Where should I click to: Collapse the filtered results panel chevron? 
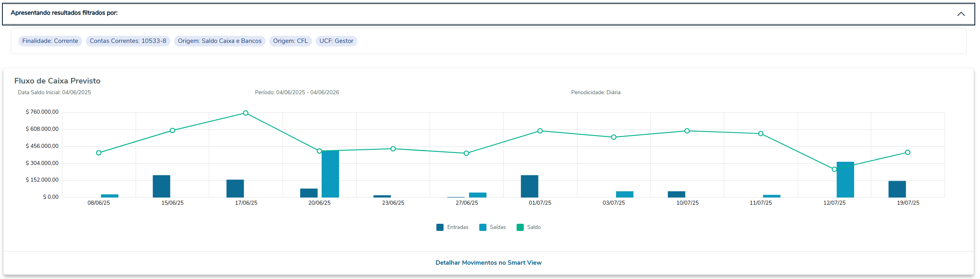click(961, 14)
